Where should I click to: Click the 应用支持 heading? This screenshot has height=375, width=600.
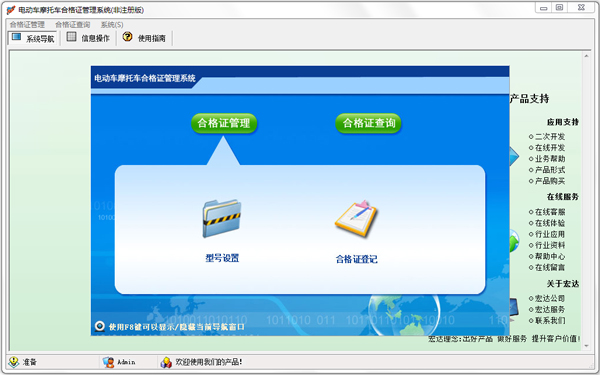tap(562, 122)
